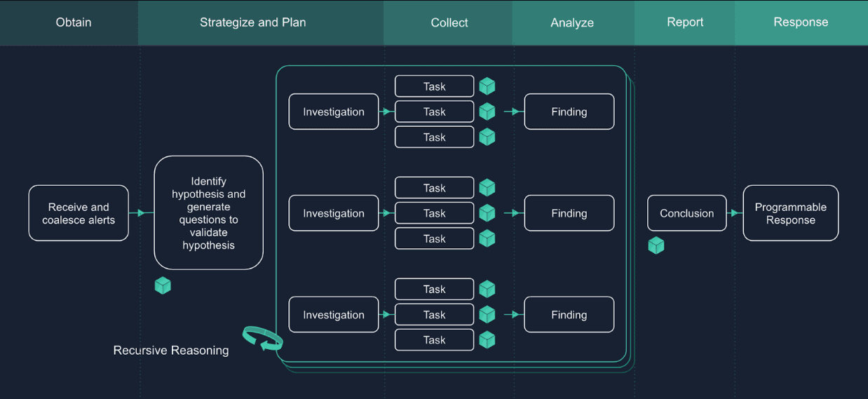This screenshot has height=399, width=868.
Task: Click cube beside first Task in bottom group
Action: pyautogui.click(x=487, y=289)
